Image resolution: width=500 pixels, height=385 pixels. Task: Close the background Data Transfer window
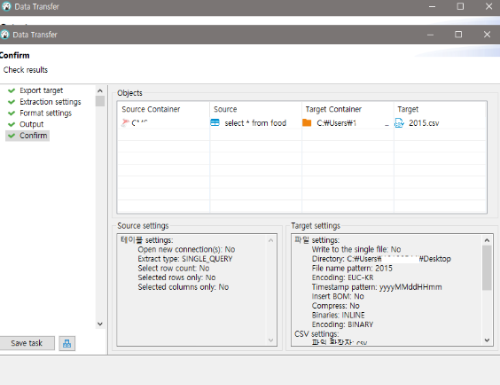pos(489,6)
